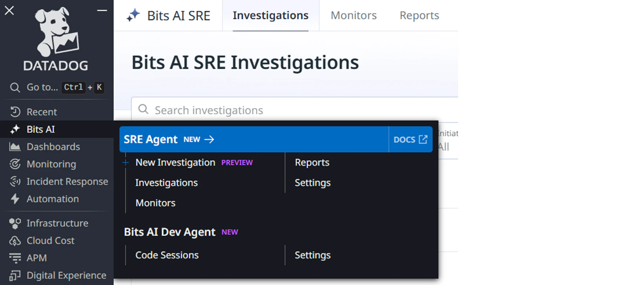Click the APM stacked bars icon

click(x=15, y=258)
